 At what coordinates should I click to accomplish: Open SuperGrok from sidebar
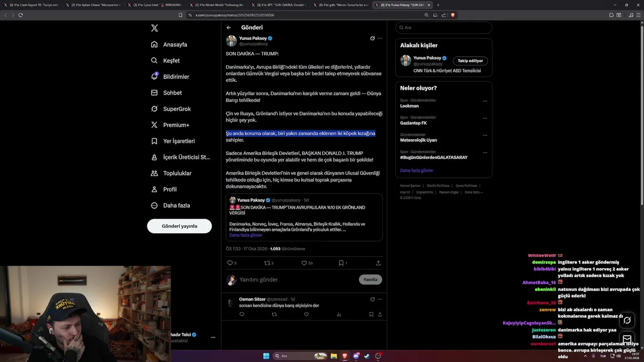click(171, 109)
